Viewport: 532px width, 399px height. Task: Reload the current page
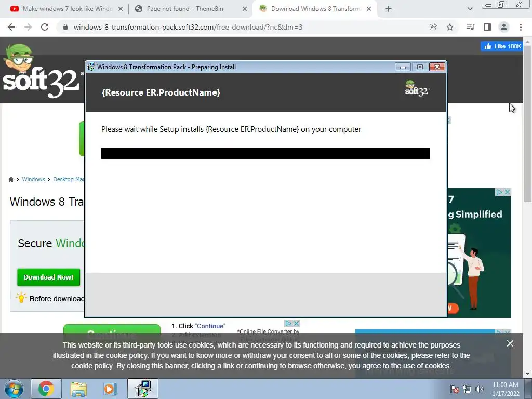click(45, 27)
